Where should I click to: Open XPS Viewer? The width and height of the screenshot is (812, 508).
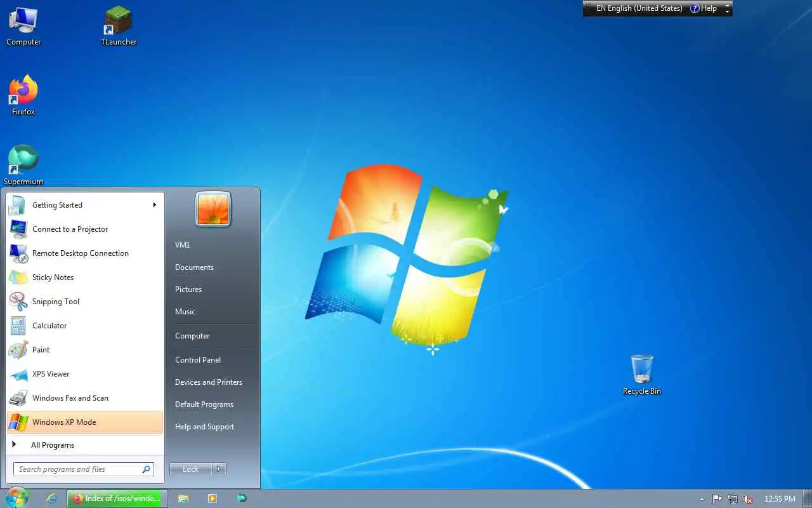[x=85, y=374]
